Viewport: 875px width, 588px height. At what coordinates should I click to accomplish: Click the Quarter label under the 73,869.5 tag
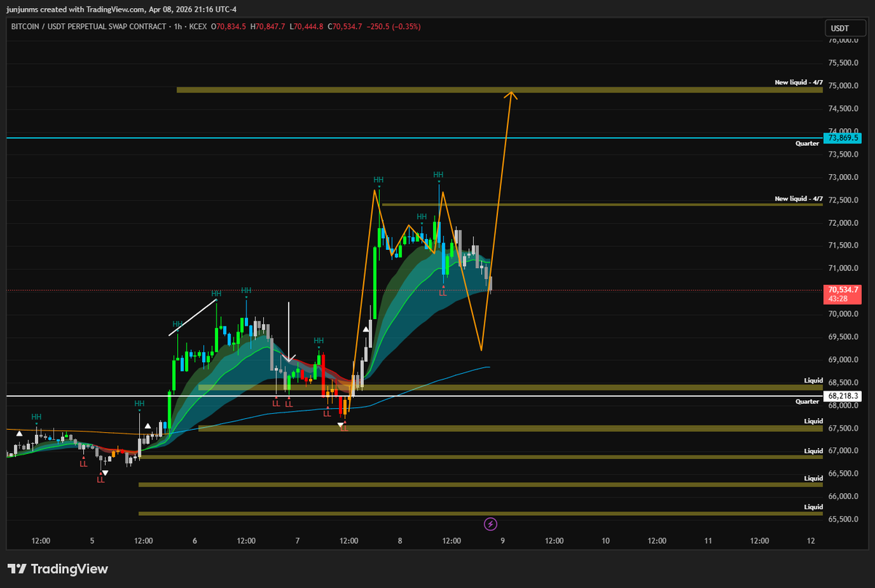(x=807, y=144)
